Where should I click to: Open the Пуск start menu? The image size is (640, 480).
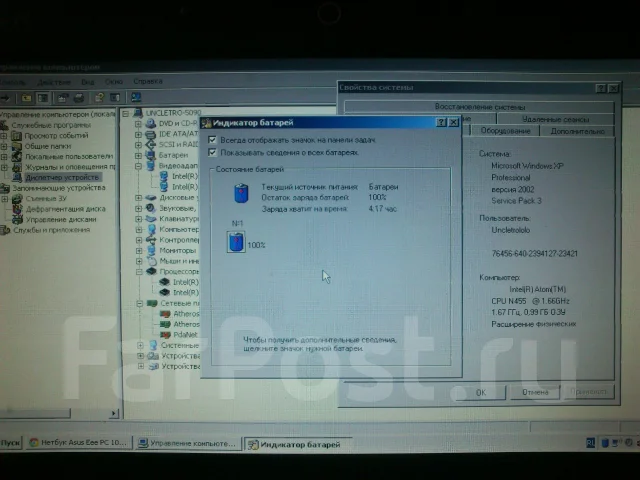[11, 443]
